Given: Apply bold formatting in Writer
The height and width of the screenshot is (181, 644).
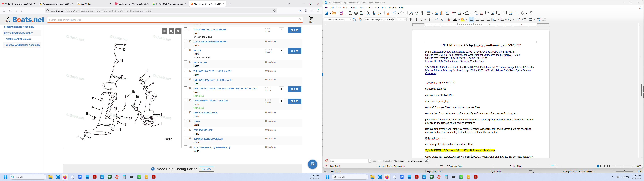Looking at the screenshot, I should [x=411, y=19].
